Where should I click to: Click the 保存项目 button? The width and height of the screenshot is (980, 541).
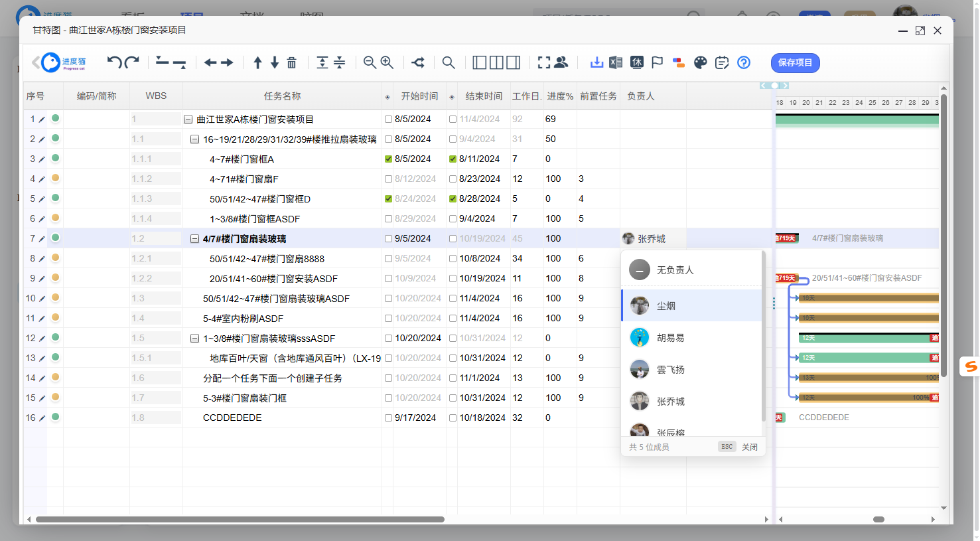click(795, 62)
